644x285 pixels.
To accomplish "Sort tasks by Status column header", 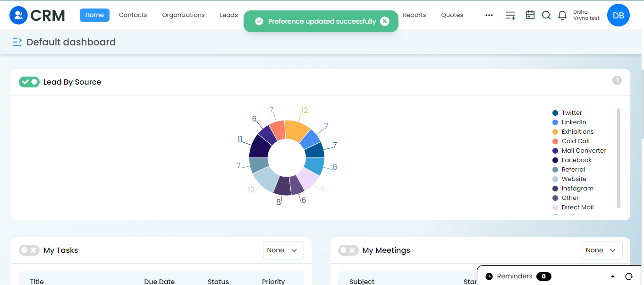I will point(218,281).
